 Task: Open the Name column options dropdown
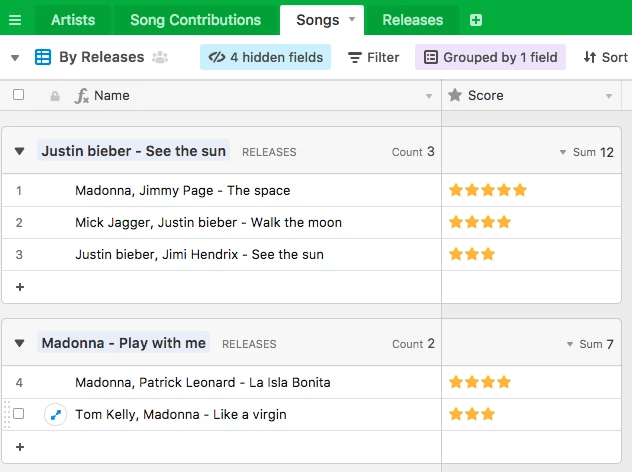click(429, 96)
